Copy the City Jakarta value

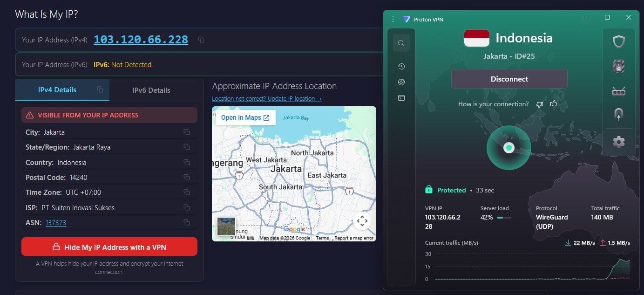point(187,132)
